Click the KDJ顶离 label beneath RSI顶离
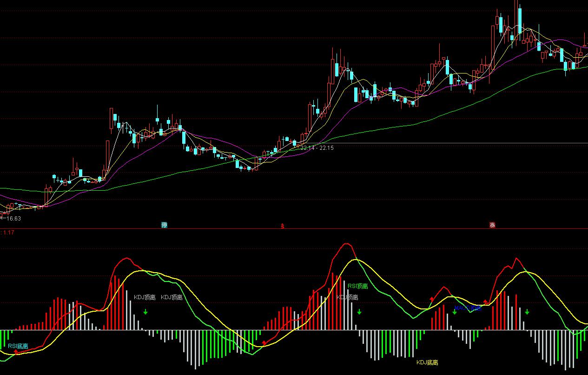 347,297
